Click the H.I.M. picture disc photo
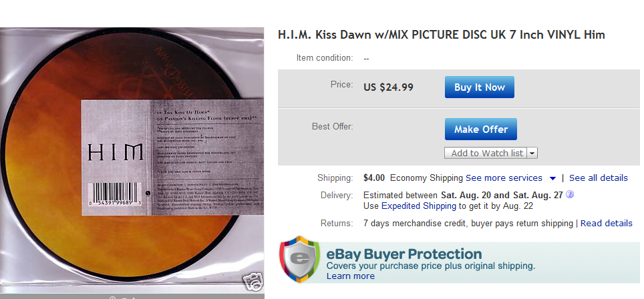This screenshot has height=299, width=644. point(132,160)
